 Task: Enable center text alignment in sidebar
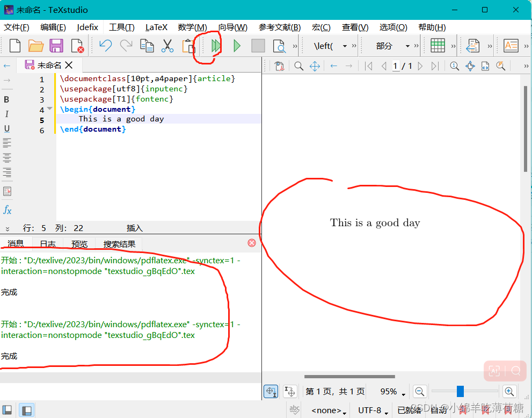(x=8, y=157)
